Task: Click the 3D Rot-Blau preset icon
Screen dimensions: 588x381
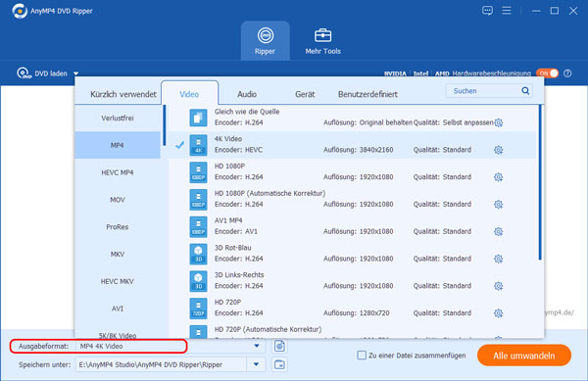Action: coord(198,254)
